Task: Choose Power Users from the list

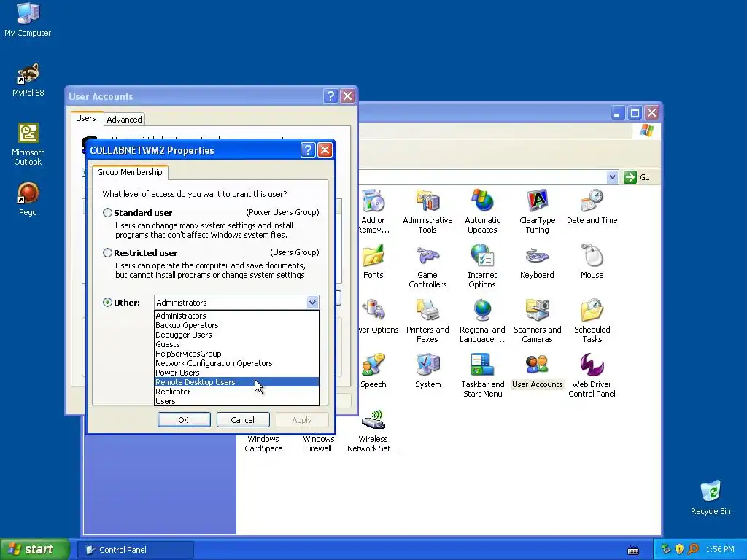Action: point(237,373)
